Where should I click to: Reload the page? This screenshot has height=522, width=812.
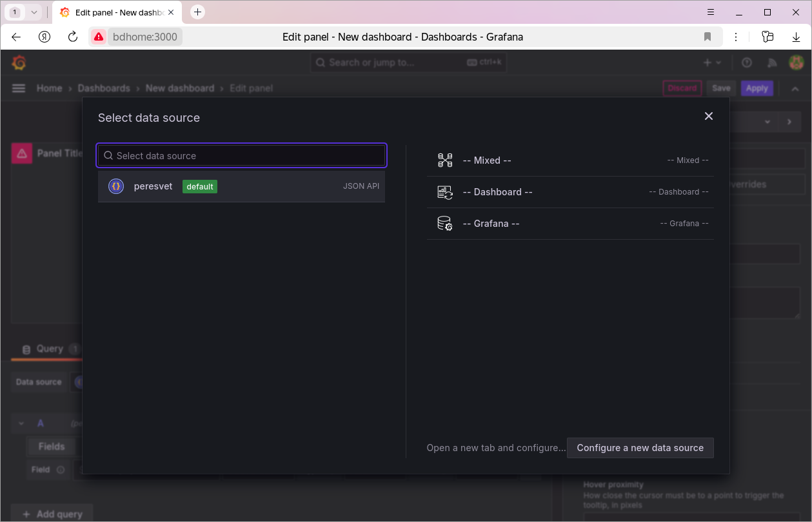[x=73, y=37]
